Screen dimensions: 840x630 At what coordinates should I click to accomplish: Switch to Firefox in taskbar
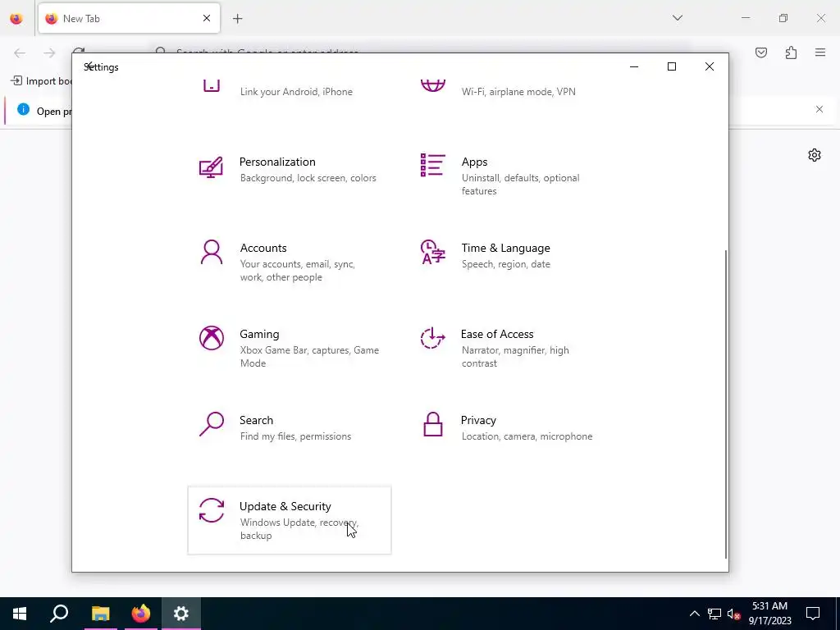point(141,614)
